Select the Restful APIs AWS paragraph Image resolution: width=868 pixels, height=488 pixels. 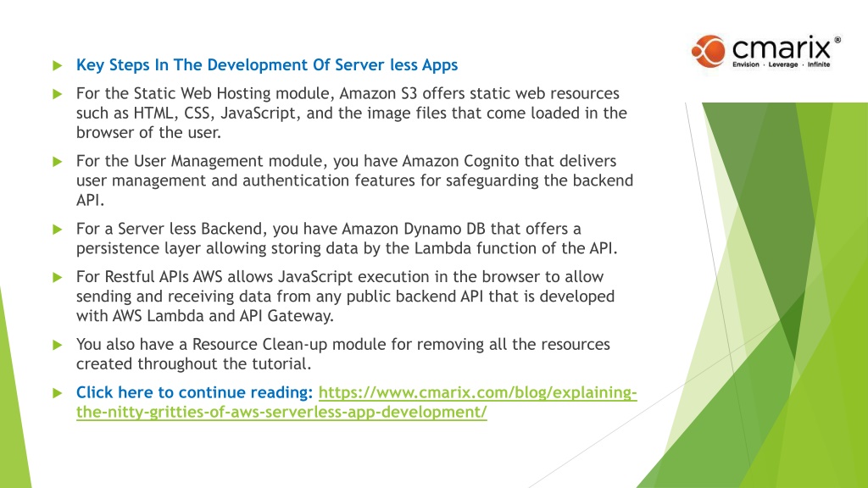pos(346,296)
